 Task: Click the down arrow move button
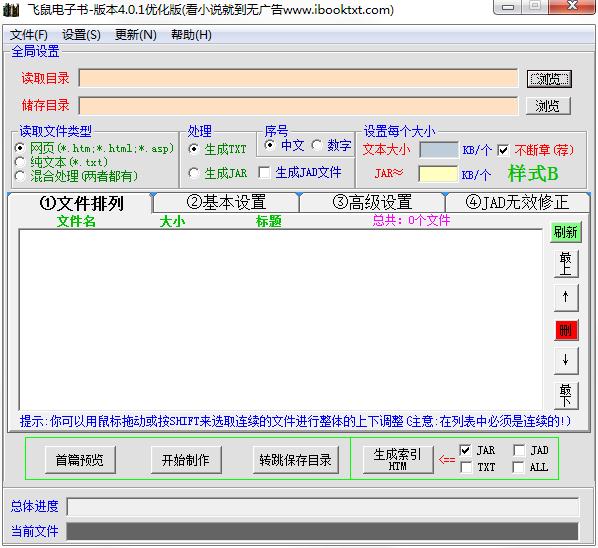tap(566, 360)
